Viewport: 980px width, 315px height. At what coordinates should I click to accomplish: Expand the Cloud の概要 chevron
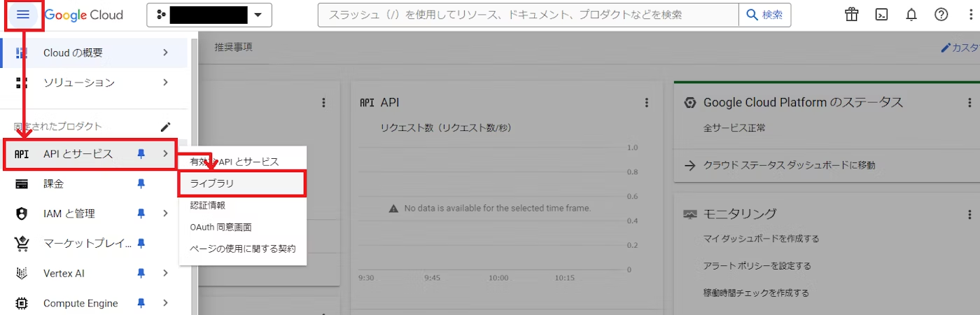tap(165, 52)
